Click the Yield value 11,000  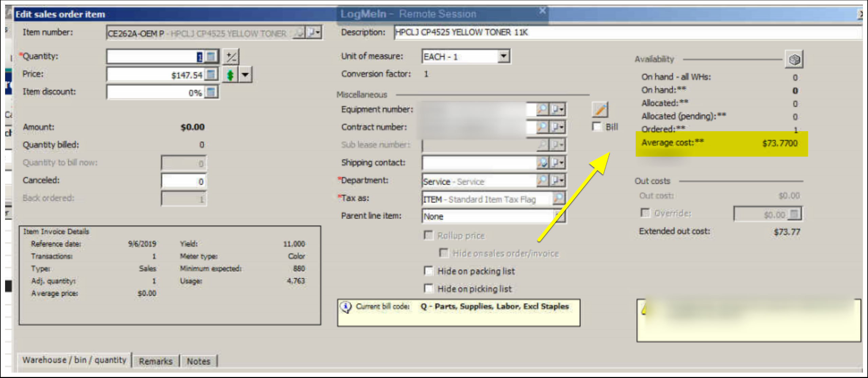click(x=294, y=244)
